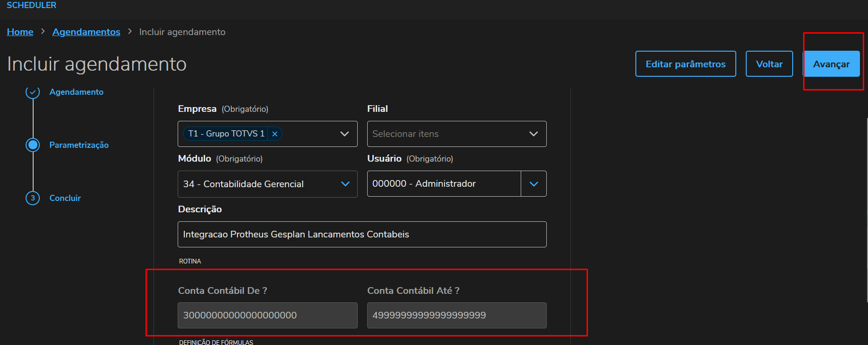Select the Parametrização step label
868x345 pixels.
click(x=79, y=145)
